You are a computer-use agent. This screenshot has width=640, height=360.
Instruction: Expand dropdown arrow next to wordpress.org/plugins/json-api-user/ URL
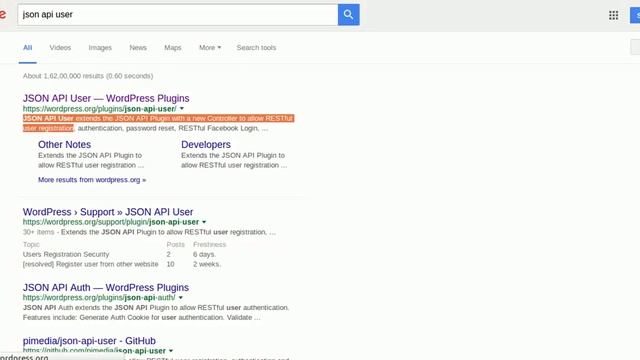tap(182, 109)
